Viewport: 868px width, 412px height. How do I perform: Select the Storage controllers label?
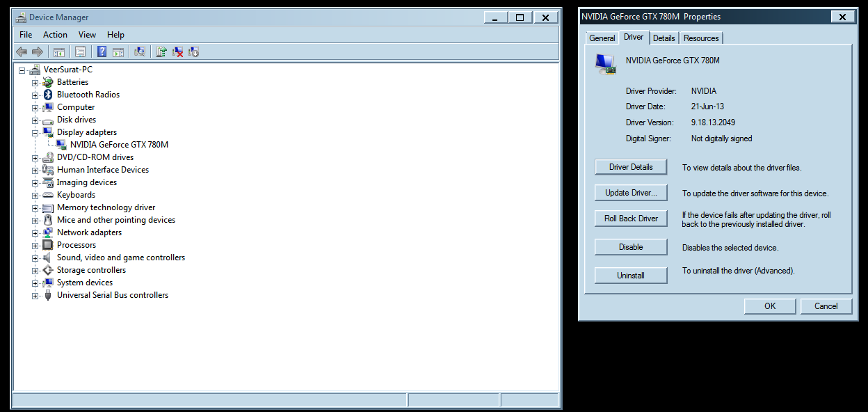click(92, 270)
